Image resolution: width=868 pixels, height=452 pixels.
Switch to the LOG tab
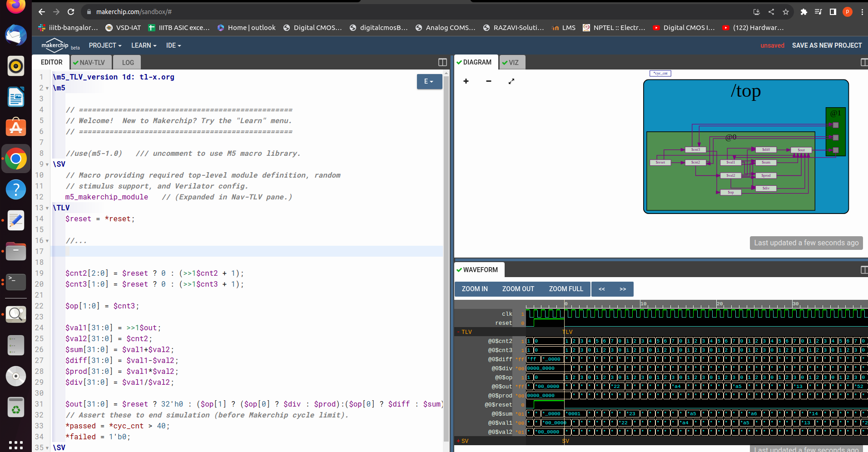pos(127,62)
